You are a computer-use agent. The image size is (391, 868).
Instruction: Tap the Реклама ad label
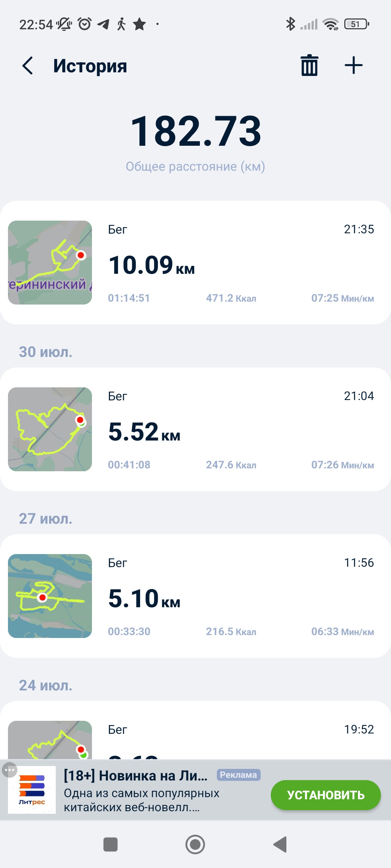point(239,775)
